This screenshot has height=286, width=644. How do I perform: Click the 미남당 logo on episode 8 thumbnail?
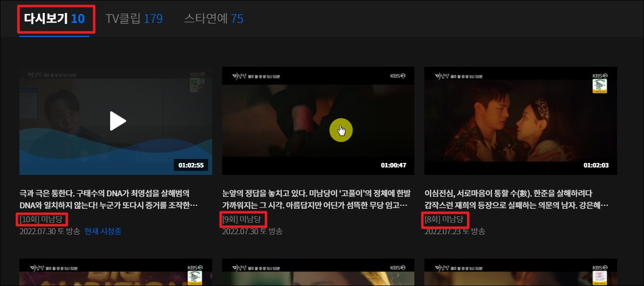(x=441, y=76)
